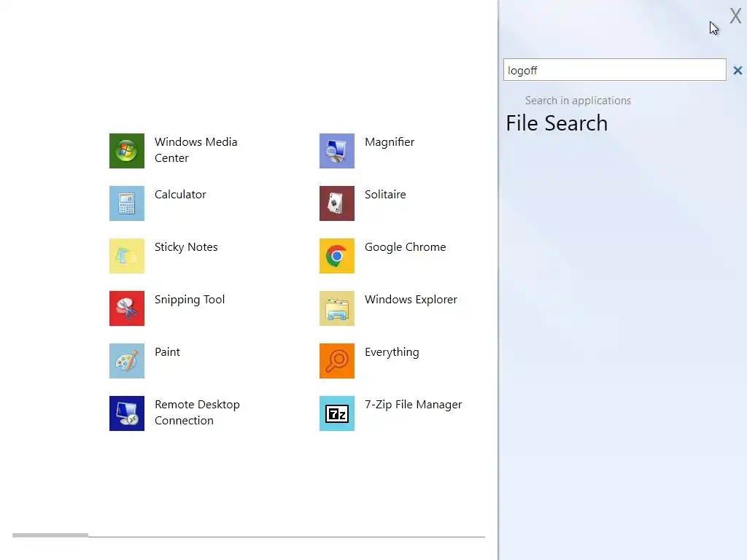The width and height of the screenshot is (747, 560).
Task: Launch the Remote Desktop Connection icon
Action: [x=127, y=413]
